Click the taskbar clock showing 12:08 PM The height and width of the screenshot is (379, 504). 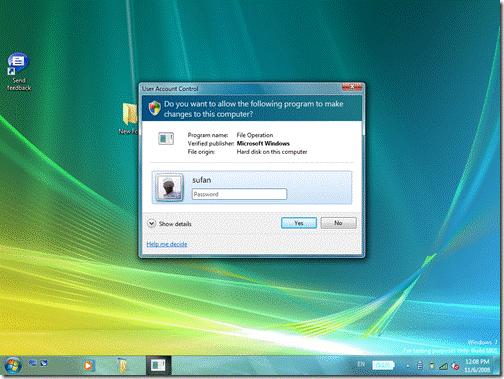(478, 366)
